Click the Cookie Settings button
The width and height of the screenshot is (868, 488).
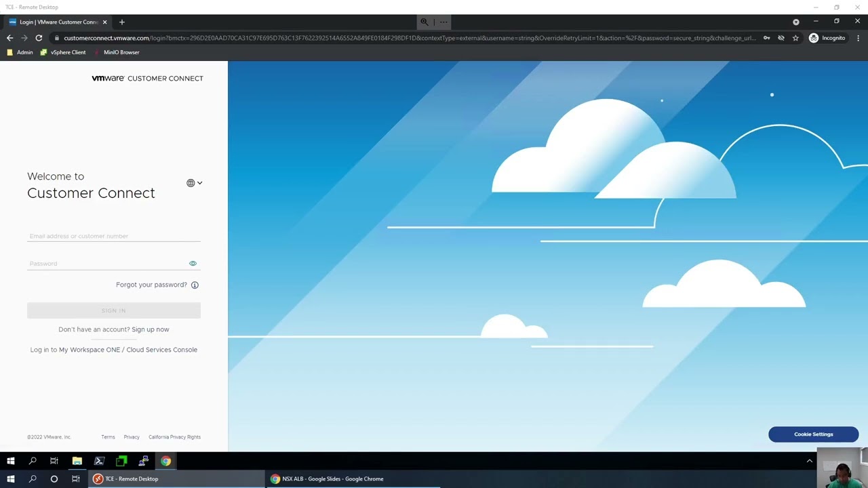coord(814,434)
